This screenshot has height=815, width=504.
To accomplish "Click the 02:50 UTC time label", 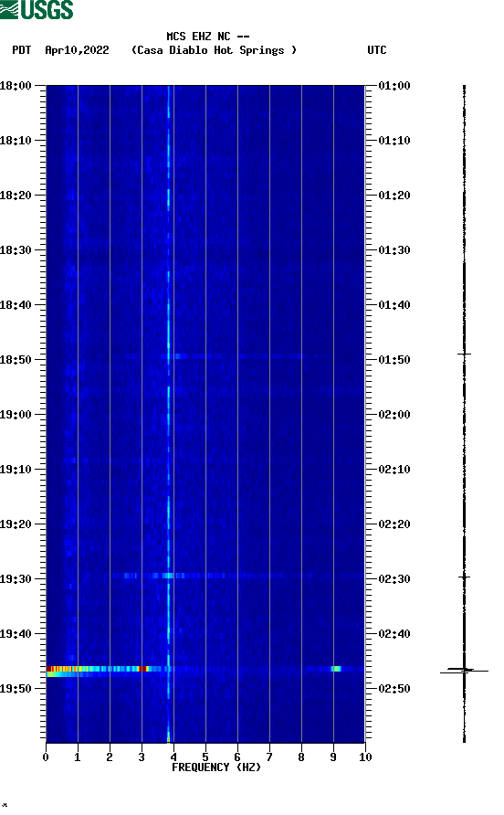I will pos(394,689).
